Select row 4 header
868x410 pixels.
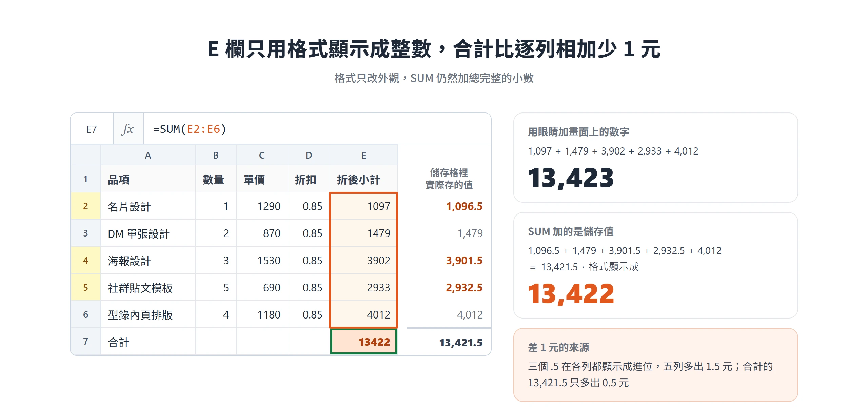tap(86, 260)
